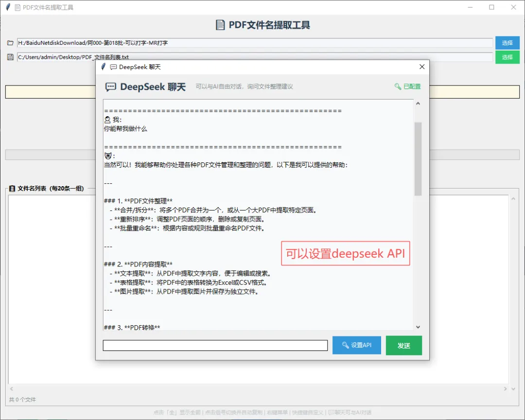The width and height of the screenshot is (525, 420).
Task: Maximize the PDF文件名提取工具 window
Action: pyautogui.click(x=491, y=7)
